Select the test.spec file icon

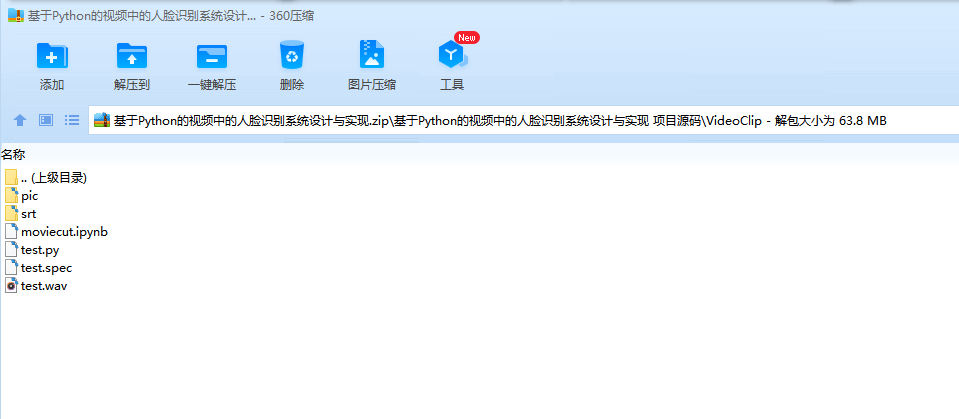point(12,267)
